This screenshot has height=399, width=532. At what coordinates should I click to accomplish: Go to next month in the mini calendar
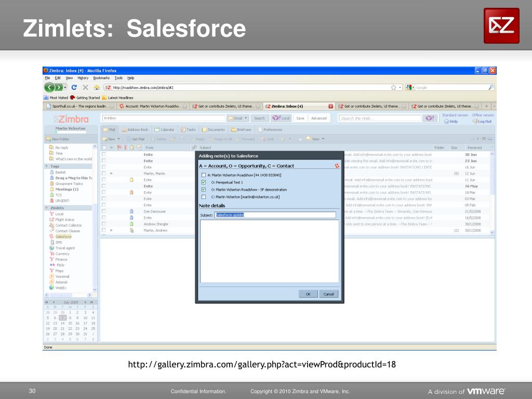[x=86, y=302]
